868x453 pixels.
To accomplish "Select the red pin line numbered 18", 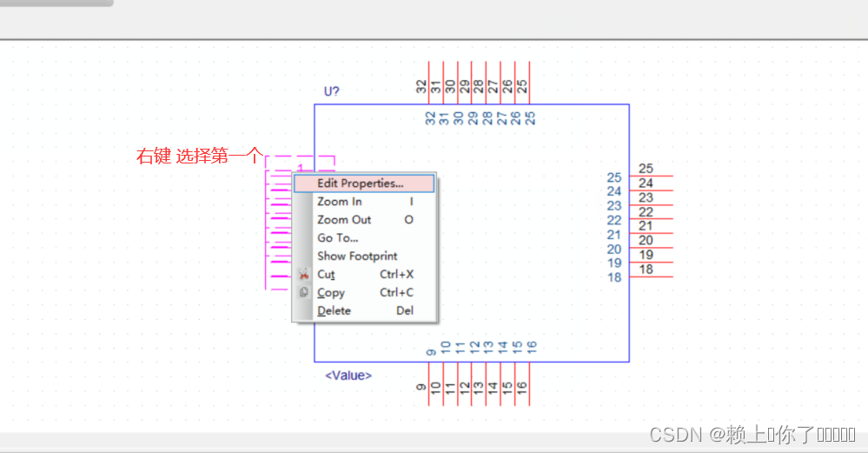I will (651, 276).
